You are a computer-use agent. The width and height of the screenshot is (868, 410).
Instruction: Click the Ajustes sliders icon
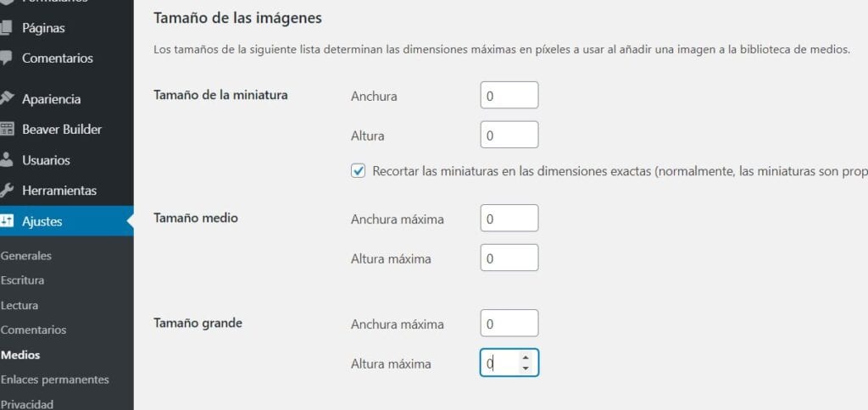6,221
